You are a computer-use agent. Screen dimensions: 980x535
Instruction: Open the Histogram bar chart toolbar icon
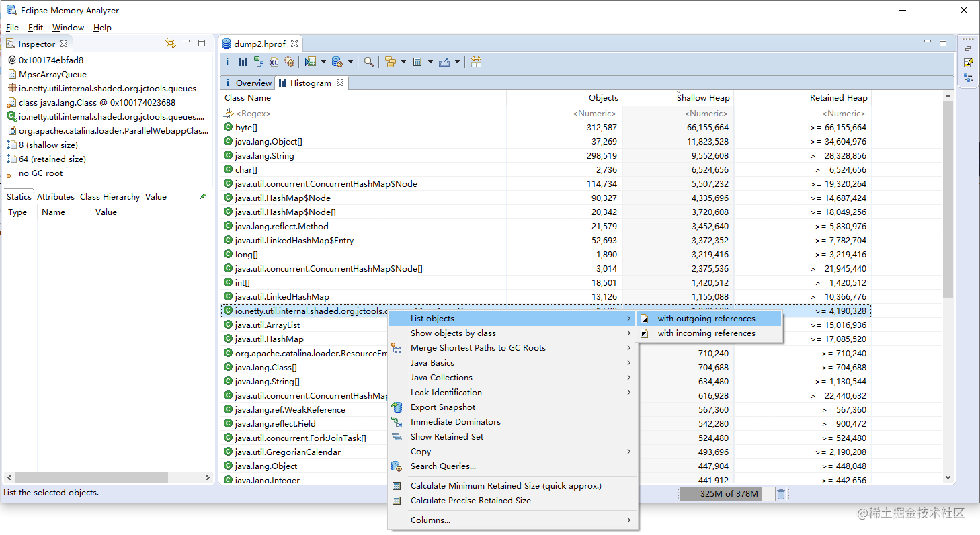[243, 62]
